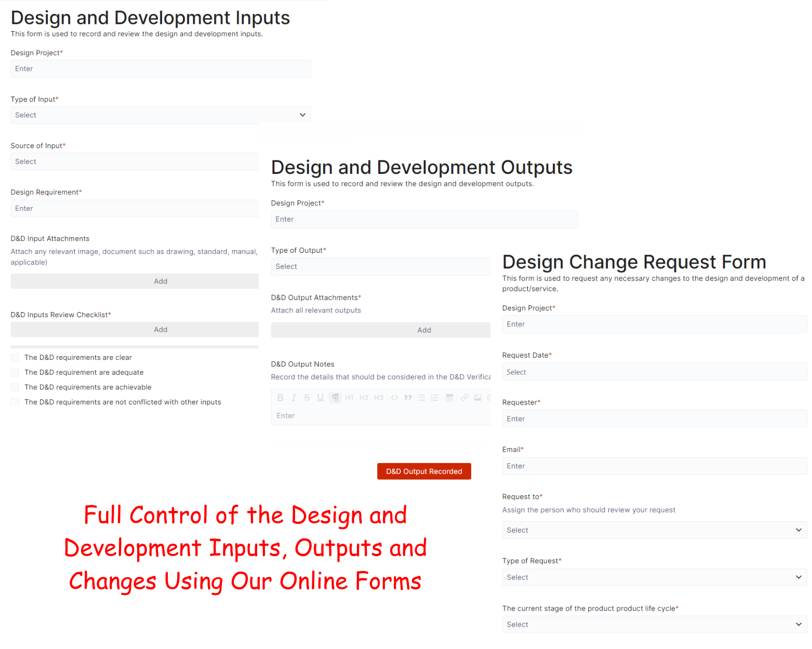Click the Email field in Change Request

tap(654, 466)
